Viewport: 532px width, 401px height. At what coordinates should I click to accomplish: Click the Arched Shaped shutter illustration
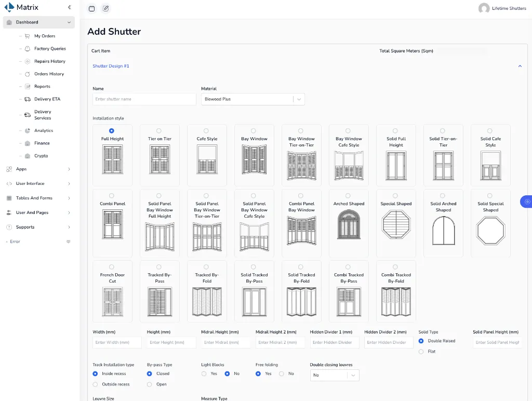pyautogui.click(x=349, y=224)
